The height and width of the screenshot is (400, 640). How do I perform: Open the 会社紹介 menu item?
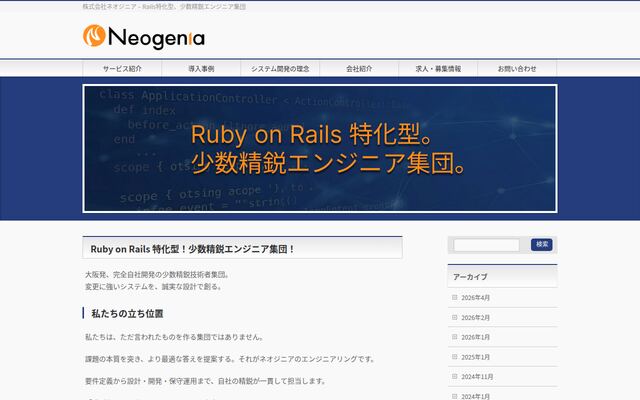[359, 69]
